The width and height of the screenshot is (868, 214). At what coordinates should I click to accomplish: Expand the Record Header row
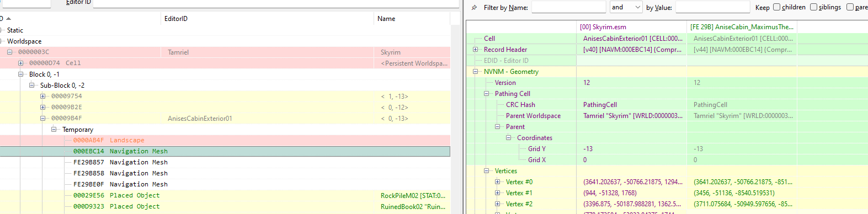click(476, 50)
